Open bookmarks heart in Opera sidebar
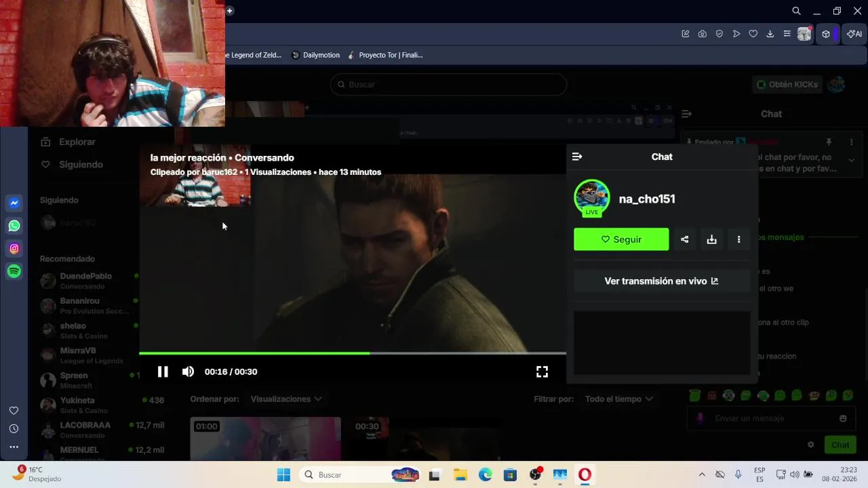This screenshot has height=488, width=868. tap(14, 410)
